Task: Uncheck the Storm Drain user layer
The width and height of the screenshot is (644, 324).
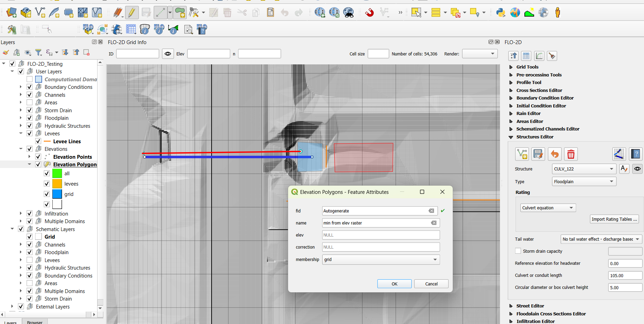Action: 30,110
